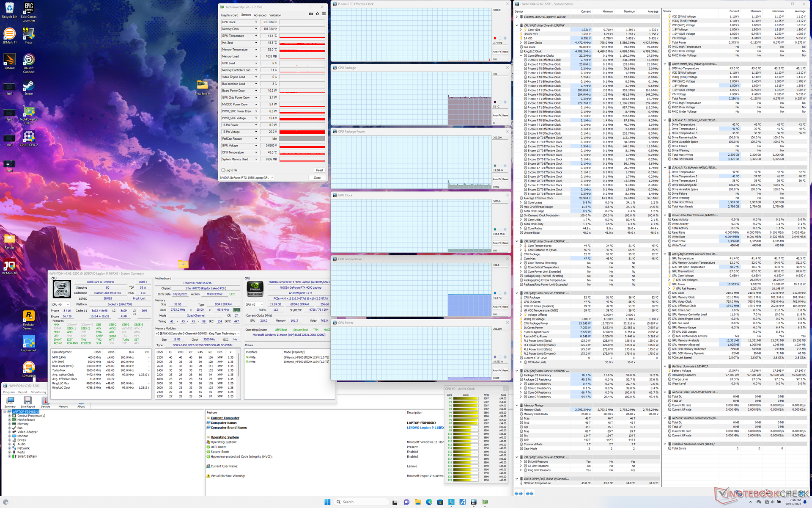Switch to the Advanced tab in GPU-Z
This screenshot has height=508, width=812.
[260, 15]
